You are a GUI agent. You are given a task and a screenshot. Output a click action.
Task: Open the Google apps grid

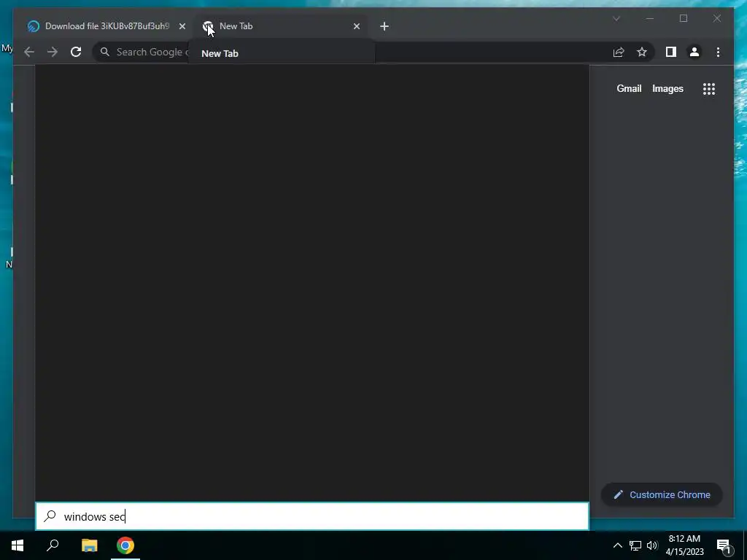pos(709,88)
